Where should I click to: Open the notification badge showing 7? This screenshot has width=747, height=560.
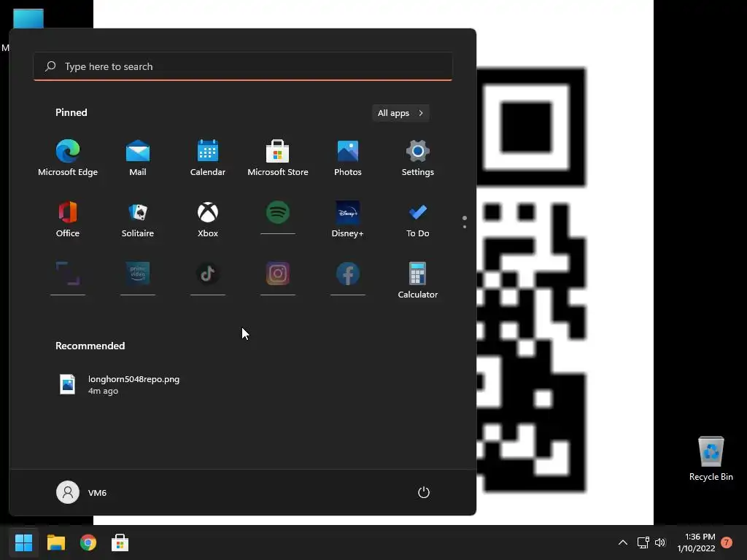tap(727, 542)
